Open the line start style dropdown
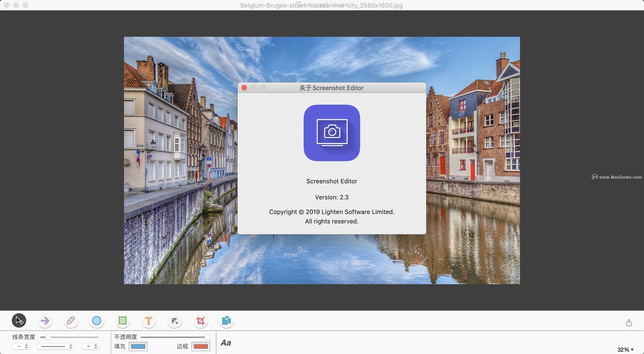The image size is (644, 354). pos(21,346)
